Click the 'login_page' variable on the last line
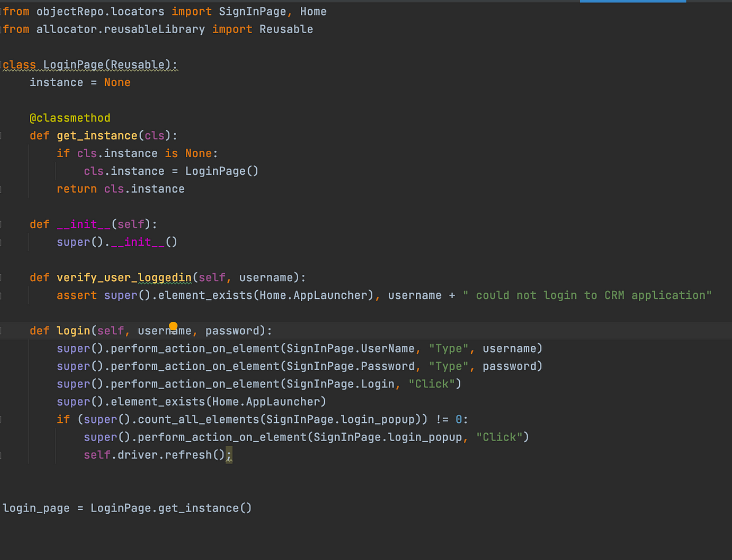Viewport: 732px width, 560px height. tap(36, 507)
